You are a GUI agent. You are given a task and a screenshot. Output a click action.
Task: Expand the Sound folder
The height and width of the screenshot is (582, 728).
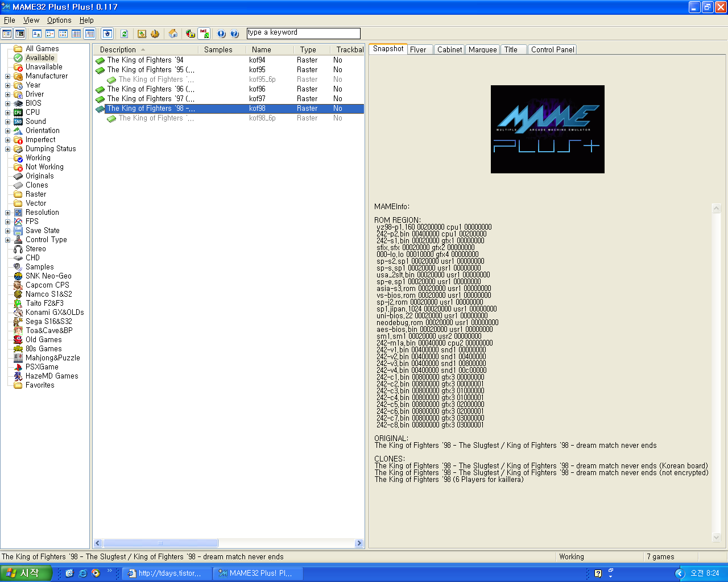pos(7,122)
